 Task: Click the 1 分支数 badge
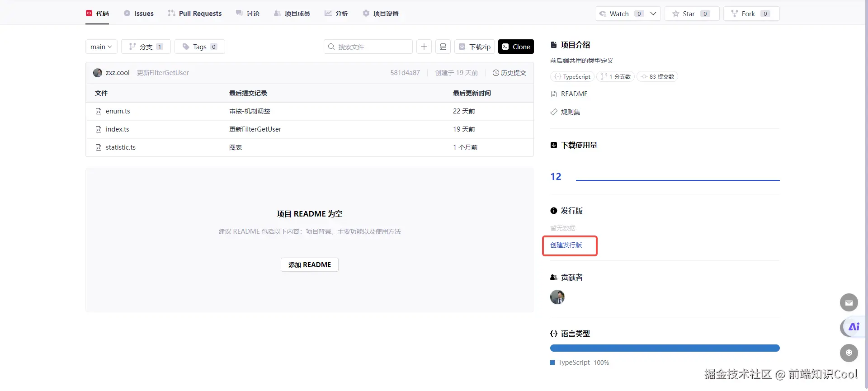tap(616, 76)
